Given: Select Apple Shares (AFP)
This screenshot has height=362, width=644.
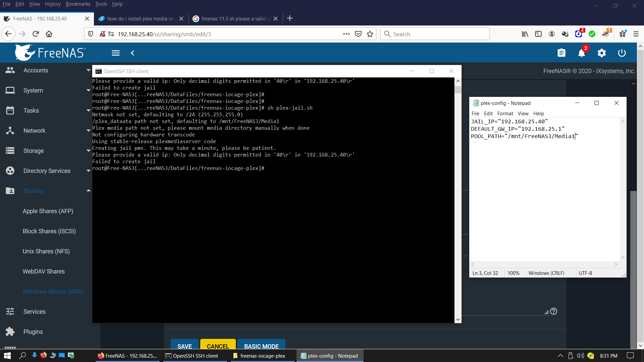Looking at the screenshot, I should click(48, 211).
